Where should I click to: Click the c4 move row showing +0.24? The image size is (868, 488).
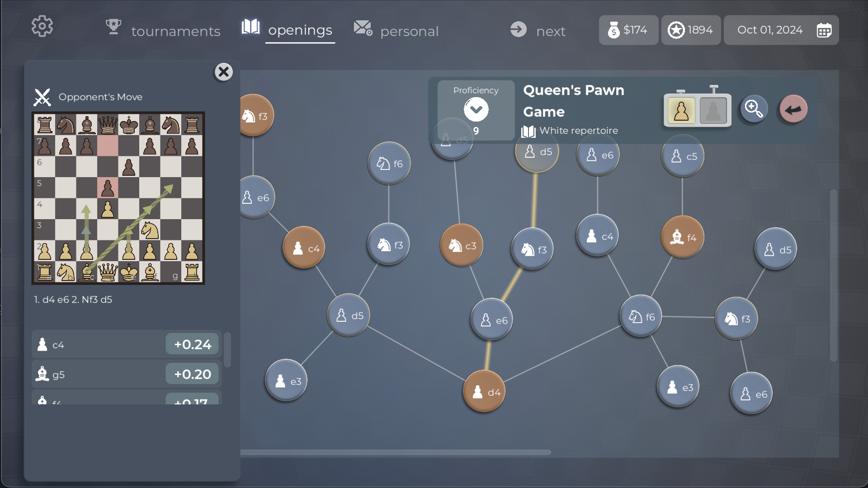tap(126, 344)
